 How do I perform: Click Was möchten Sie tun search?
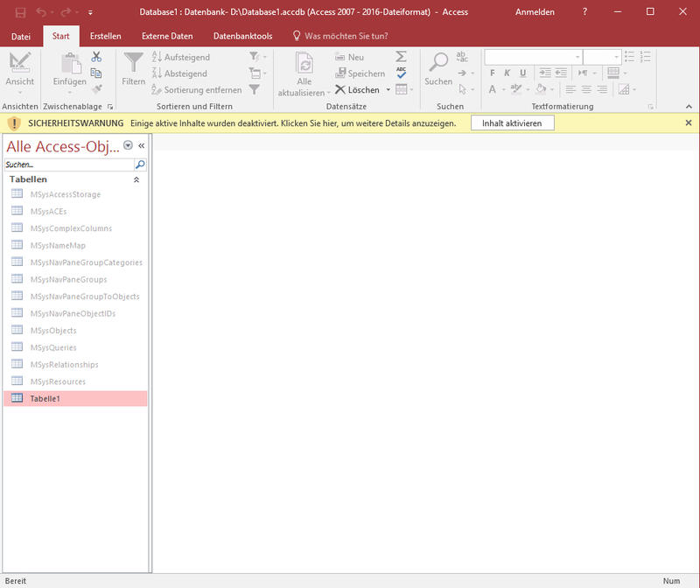(x=340, y=36)
